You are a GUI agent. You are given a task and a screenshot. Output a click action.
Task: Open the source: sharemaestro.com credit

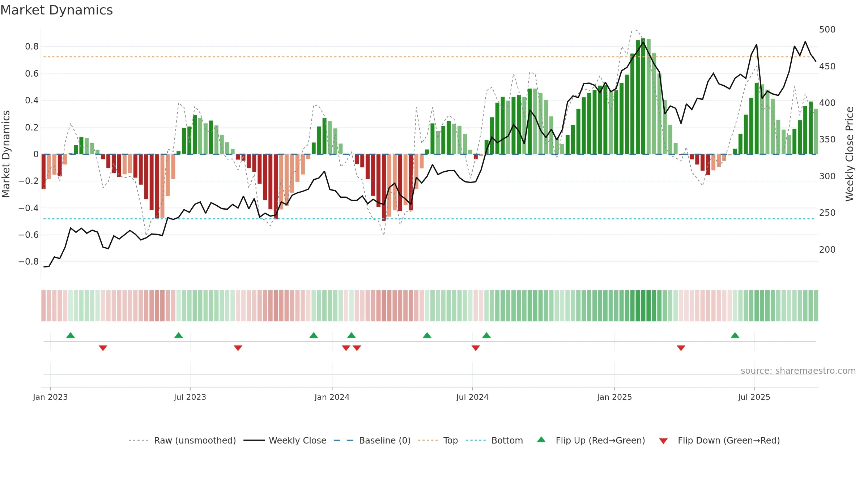(798, 371)
